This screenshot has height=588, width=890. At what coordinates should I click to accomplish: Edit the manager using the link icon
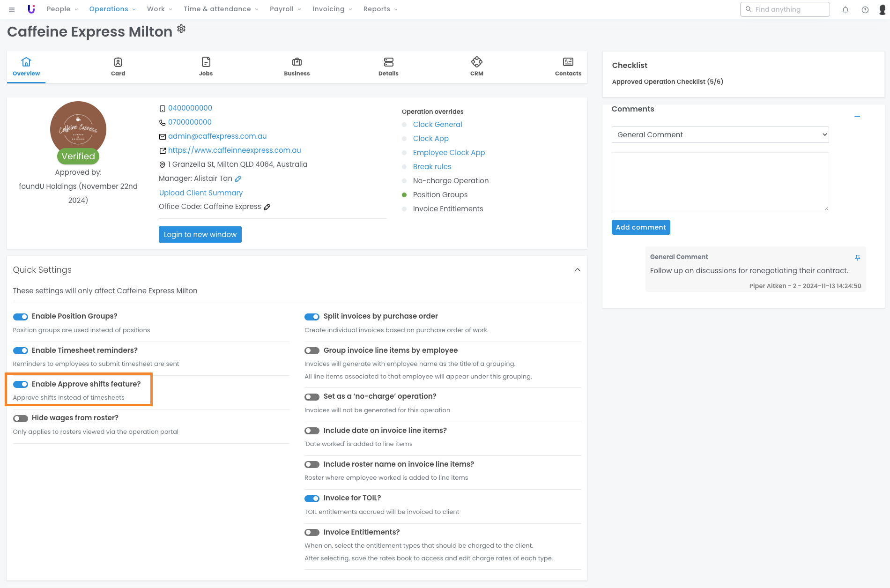coord(238,179)
